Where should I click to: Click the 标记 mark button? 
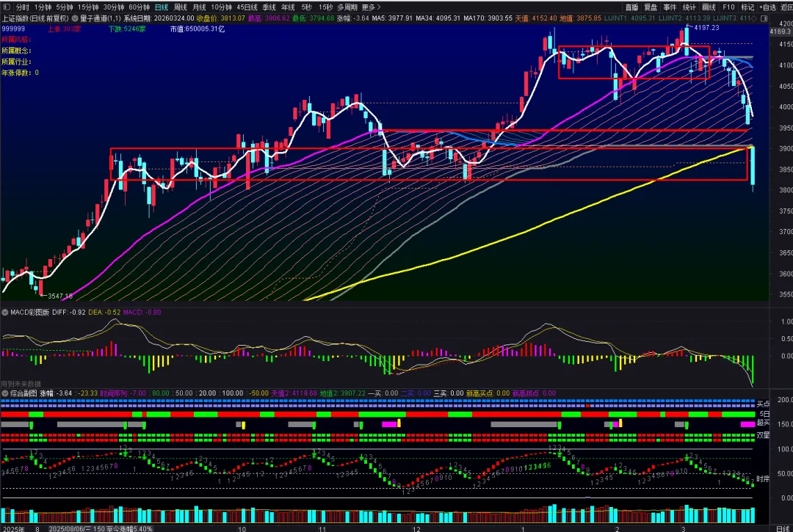(747, 7)
